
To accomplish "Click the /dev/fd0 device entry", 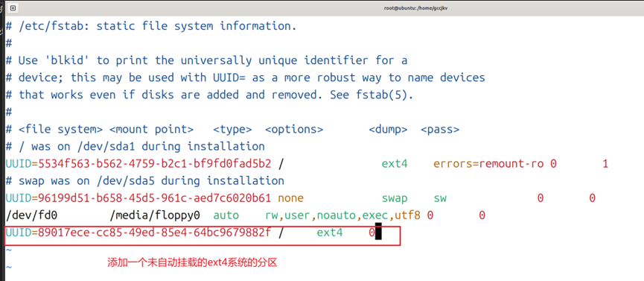I will click(31, 215).
